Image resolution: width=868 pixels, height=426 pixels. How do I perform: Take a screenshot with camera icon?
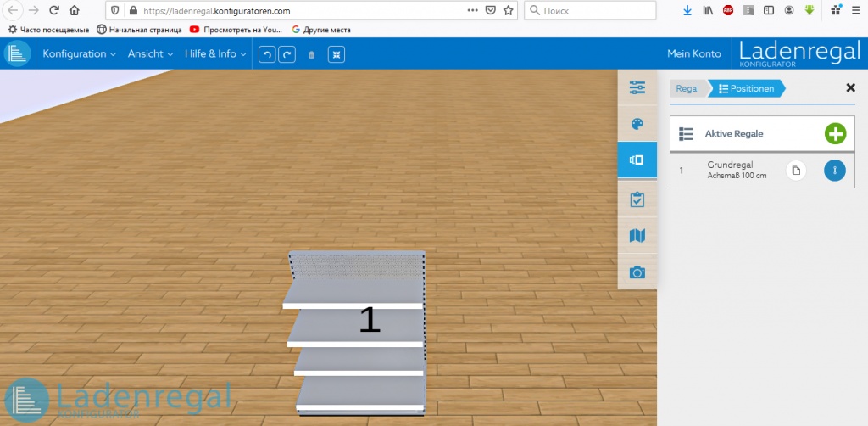637,272
